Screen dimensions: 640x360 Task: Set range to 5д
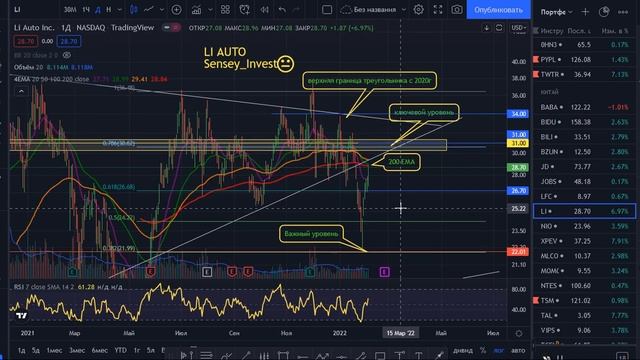click(36, 351)
